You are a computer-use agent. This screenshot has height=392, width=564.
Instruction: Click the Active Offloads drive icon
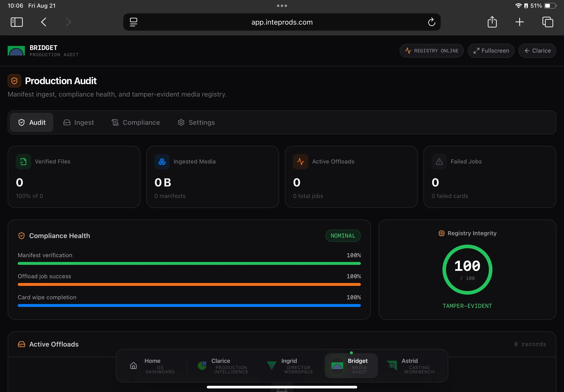point(21,344)
